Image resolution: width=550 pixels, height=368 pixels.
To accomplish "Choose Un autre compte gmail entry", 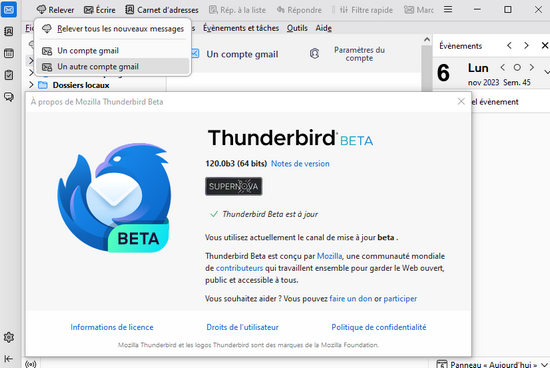I will tap(113, 67).
